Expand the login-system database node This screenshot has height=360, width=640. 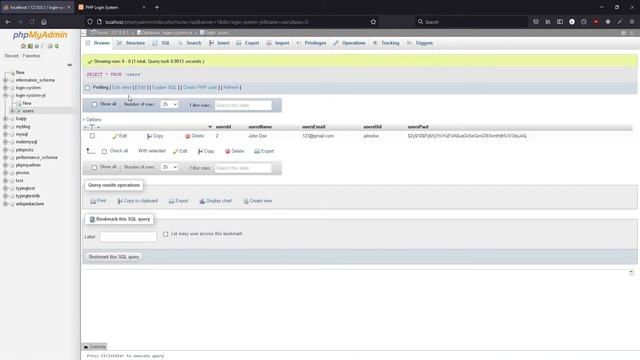tap(5, 88)
